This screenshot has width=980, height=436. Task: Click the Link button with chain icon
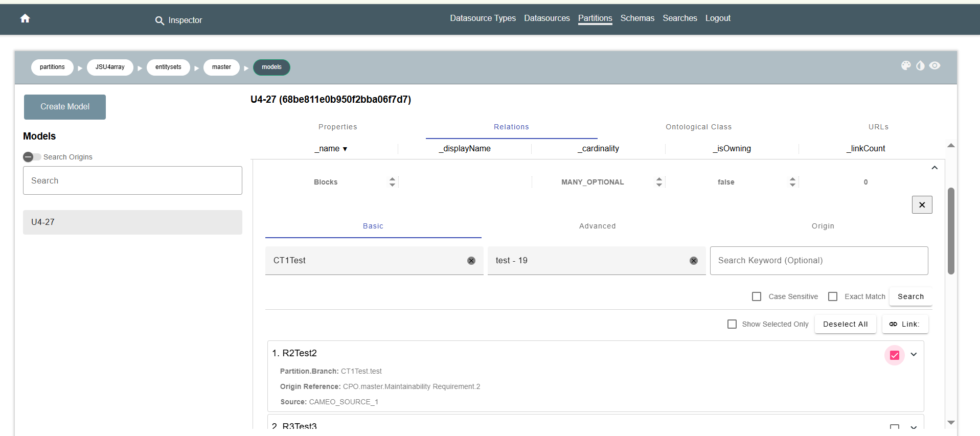[x=904, y=324]
